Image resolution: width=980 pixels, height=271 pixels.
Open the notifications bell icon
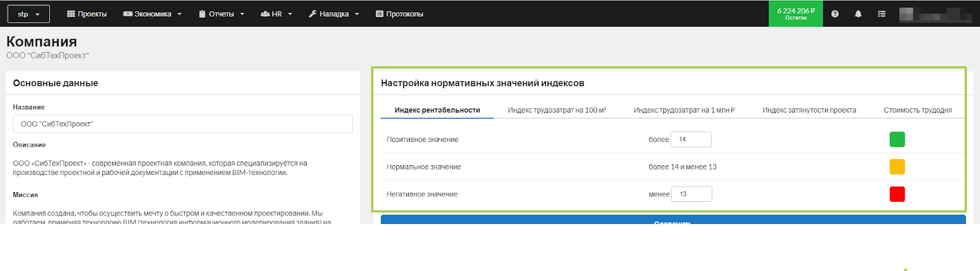[858, 13]
